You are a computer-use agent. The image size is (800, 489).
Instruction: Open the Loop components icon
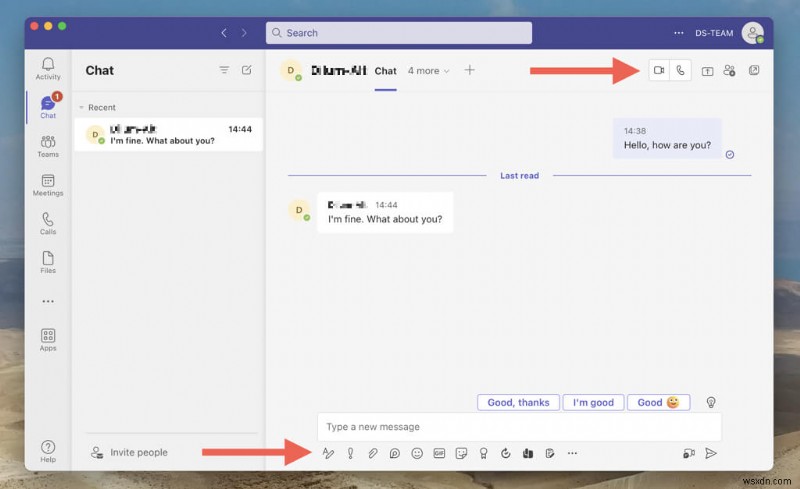click(395, 453)
